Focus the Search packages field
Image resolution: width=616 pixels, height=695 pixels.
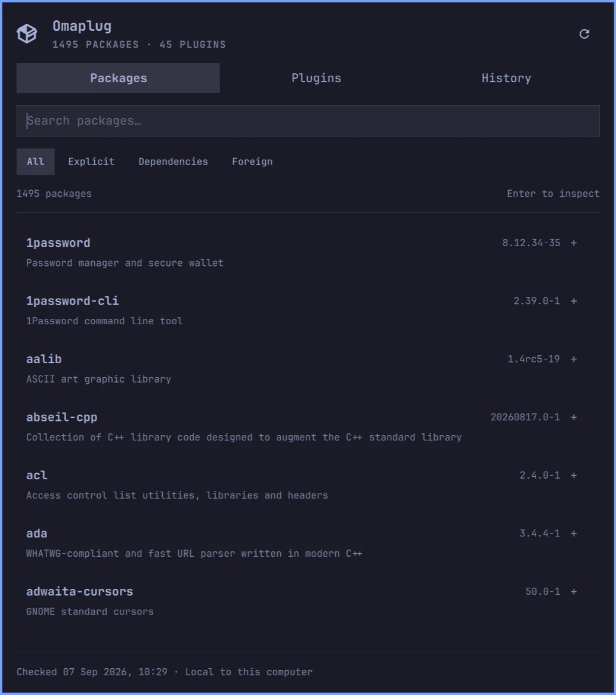308,120
